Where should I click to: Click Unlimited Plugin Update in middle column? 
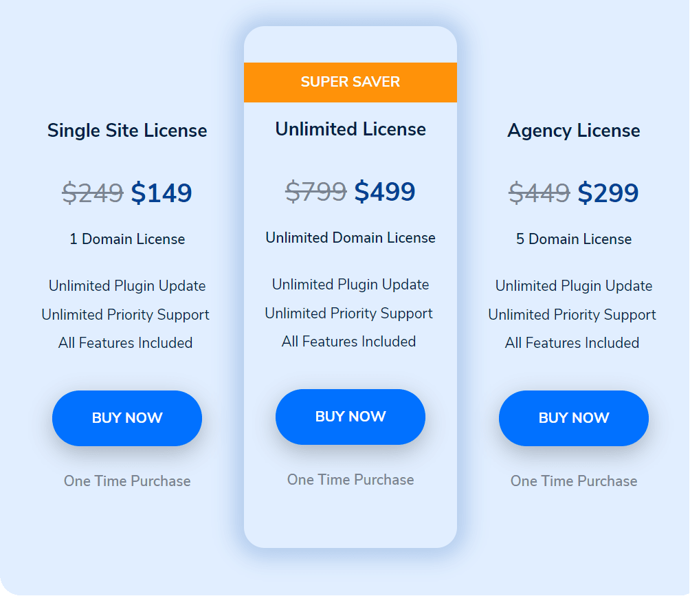[350, 284]
